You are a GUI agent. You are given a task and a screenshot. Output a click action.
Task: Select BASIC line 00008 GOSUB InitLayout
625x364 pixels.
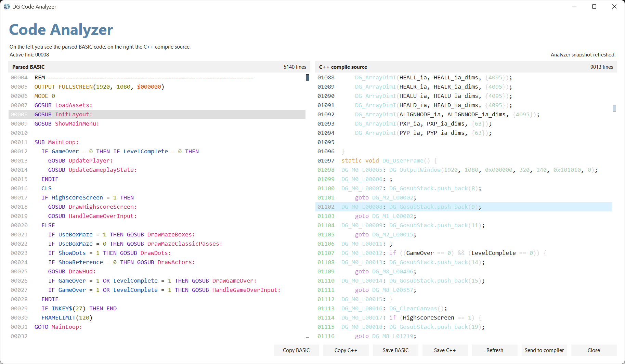pos(157,114)
